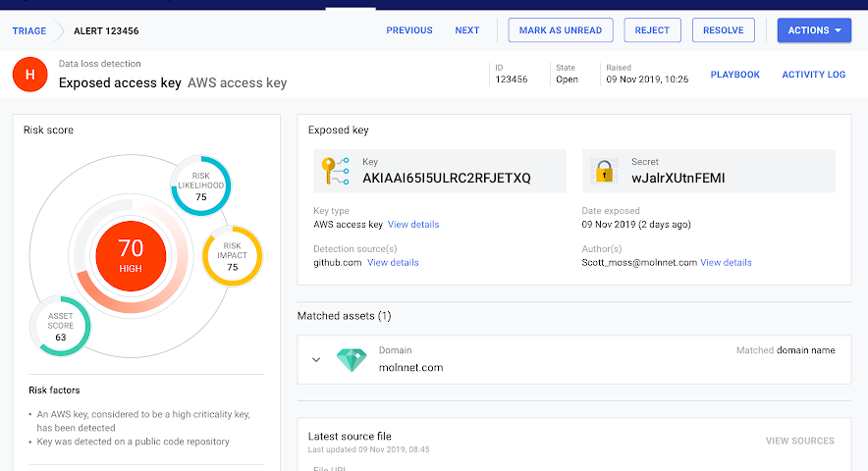This screenshot has width=868, height=471.
Task: Click the secret value wJalrXUtnFEMI
Action: click(678, 179)
